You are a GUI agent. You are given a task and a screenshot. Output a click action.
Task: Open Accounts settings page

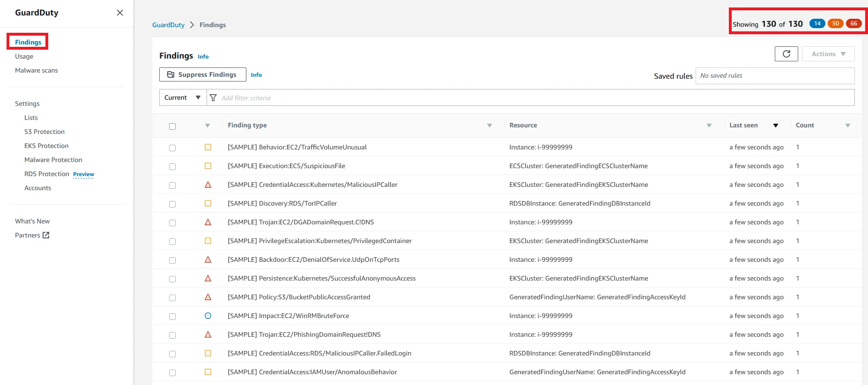(37, 188)
